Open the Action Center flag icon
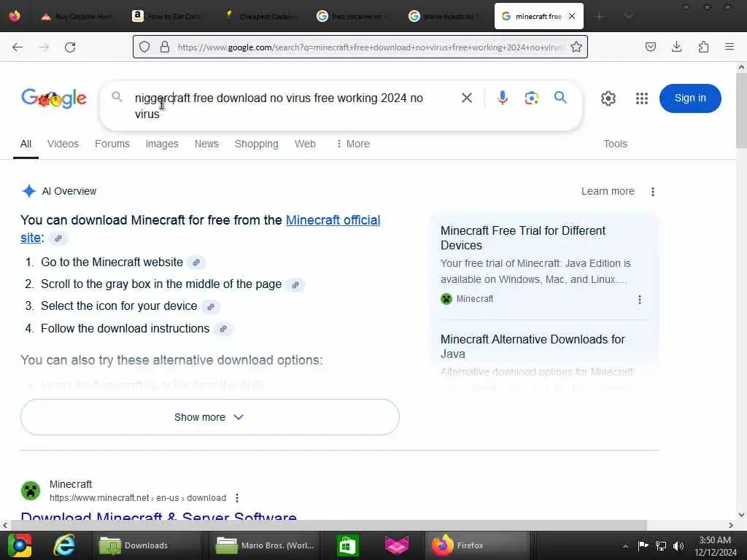 coord(643,545)
